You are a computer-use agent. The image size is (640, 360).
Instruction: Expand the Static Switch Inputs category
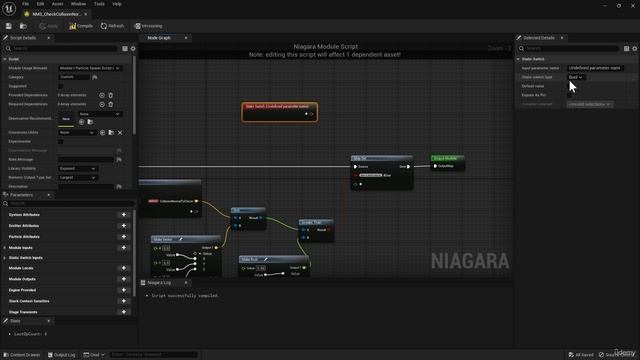(4, 258)
